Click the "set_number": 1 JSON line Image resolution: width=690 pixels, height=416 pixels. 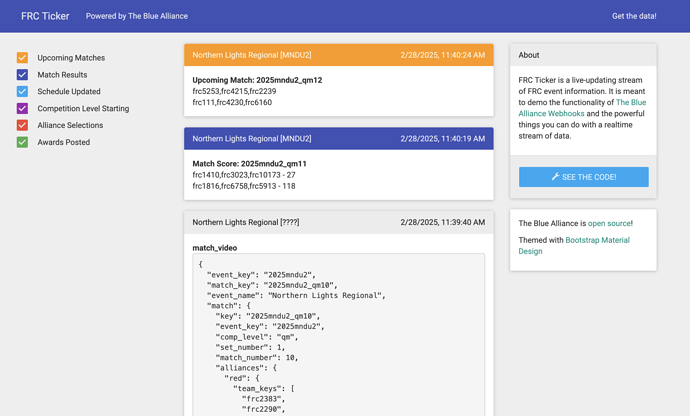(250, 347)
